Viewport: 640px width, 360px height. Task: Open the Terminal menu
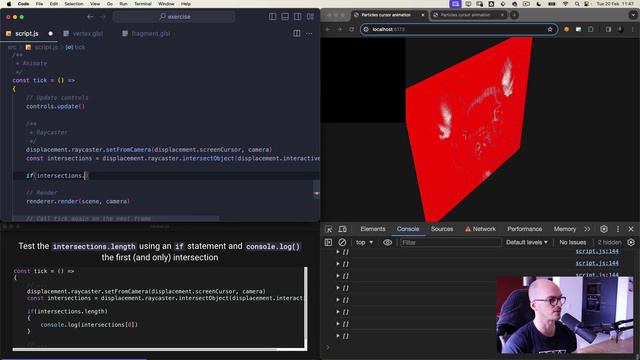pyautogui.click(x=142, y=4)
